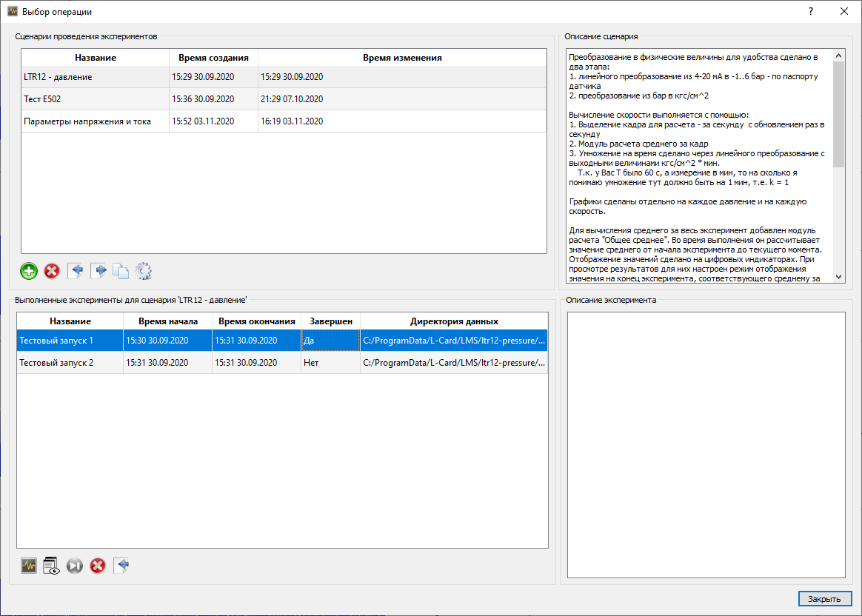Add a new experiment scenario with green plus

pos(29,271)
